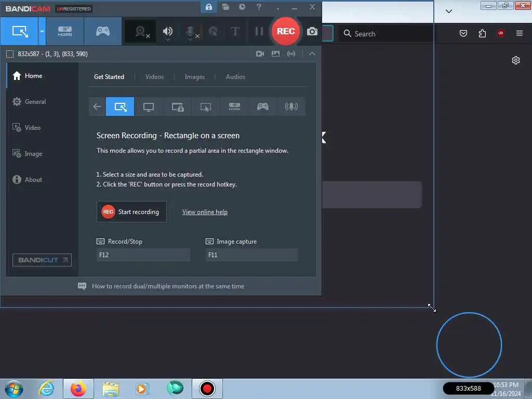Click the Firefox Search box
The image size is (532, 399).
click(x=386, y=34)
